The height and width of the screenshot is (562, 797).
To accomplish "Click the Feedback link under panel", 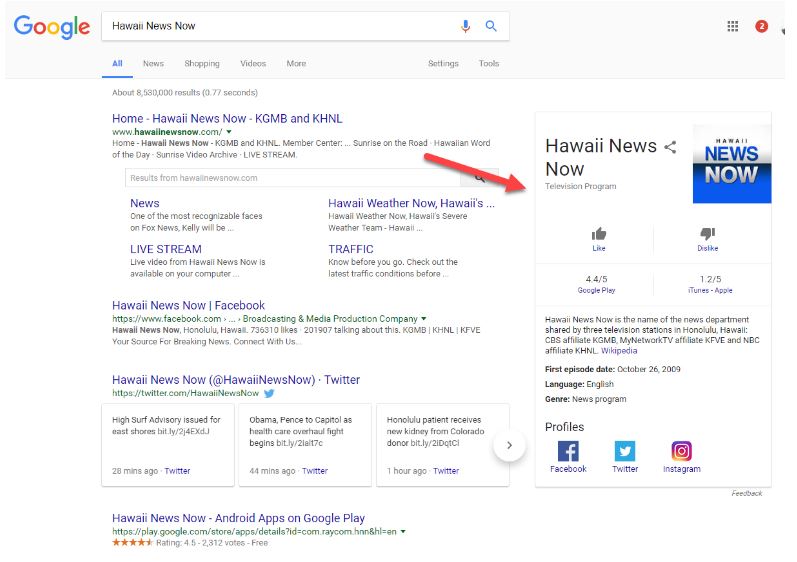I will pyautogui.click(x=747, y=493).
